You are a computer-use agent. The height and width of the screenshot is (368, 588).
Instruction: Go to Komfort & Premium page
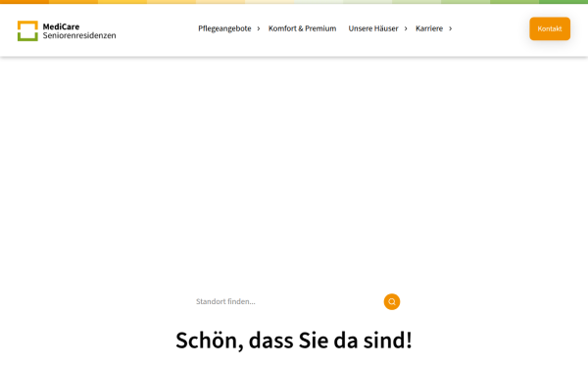(x=302, y=28)
